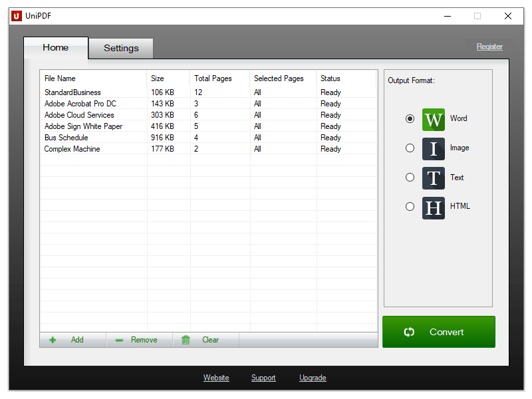
Task: Click the 416 KB size cell
Action: 162,126
